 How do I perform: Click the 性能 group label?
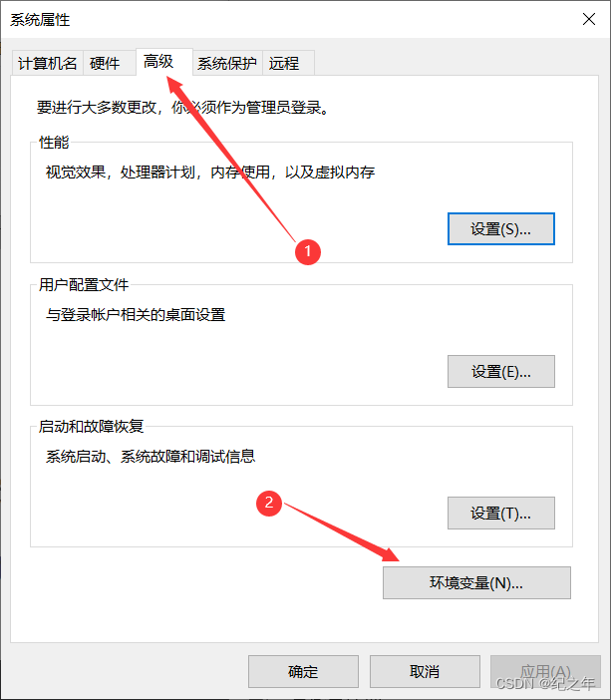pyautogui.click(x=54, y=143)
